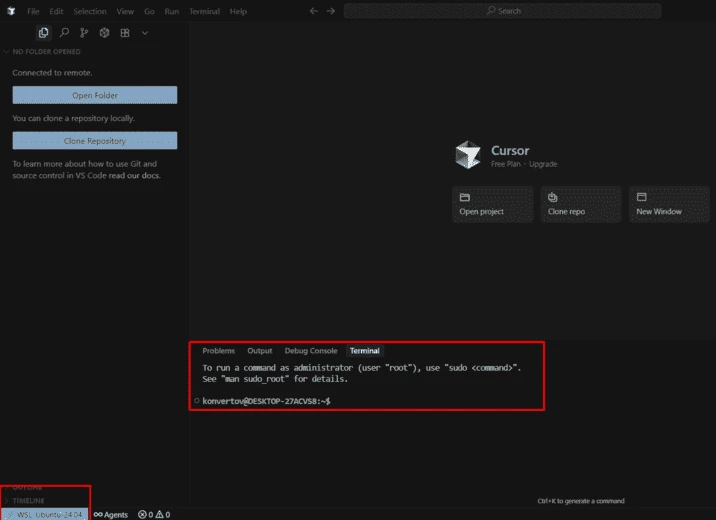Expand the Outline section
Screen dimensions: 716x520
pos(27,487)
